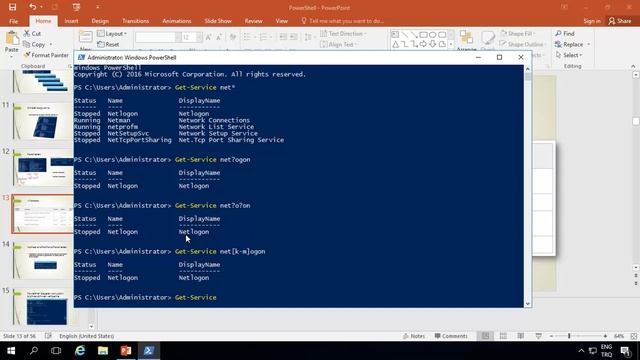Click the Share button
Viewport: 640px width, 360px height.
[620, 21]
